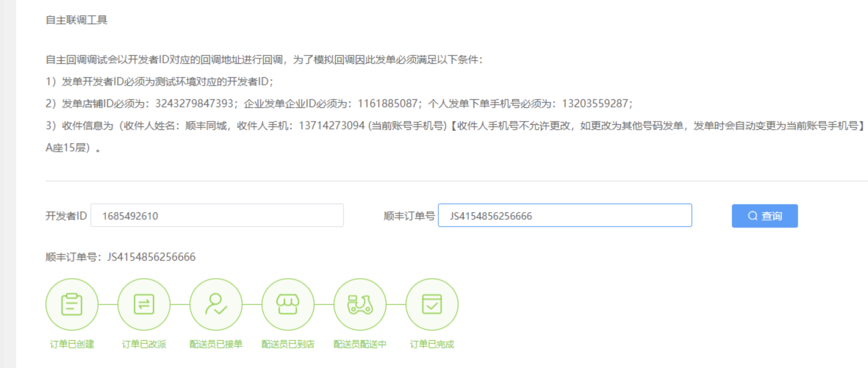This screenshot has height=368, width=868.
Task: Click the 订单已改派 status label
Action: coord(144,344)
